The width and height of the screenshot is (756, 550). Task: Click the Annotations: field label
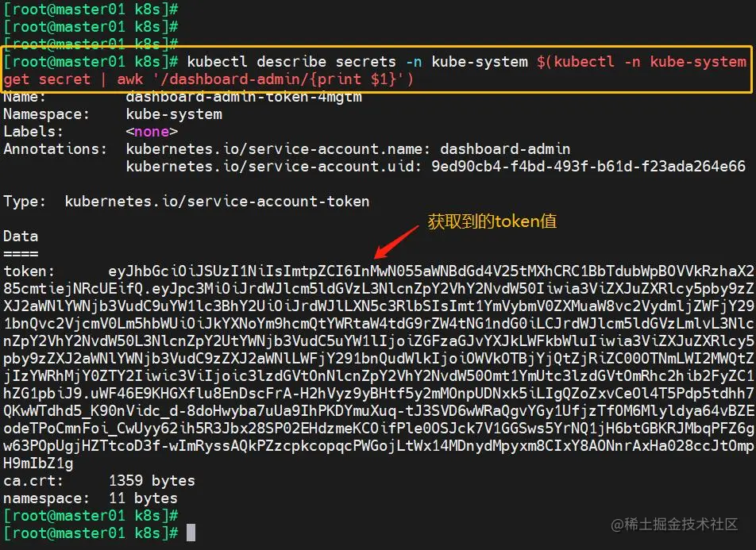point(55,149)
